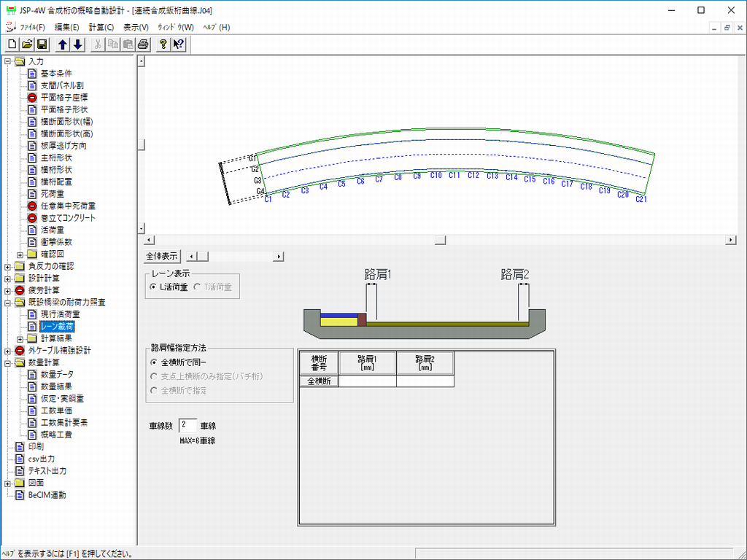Click the New file toolbar icon
The image size is (747, 560).
tap(12, 44)
